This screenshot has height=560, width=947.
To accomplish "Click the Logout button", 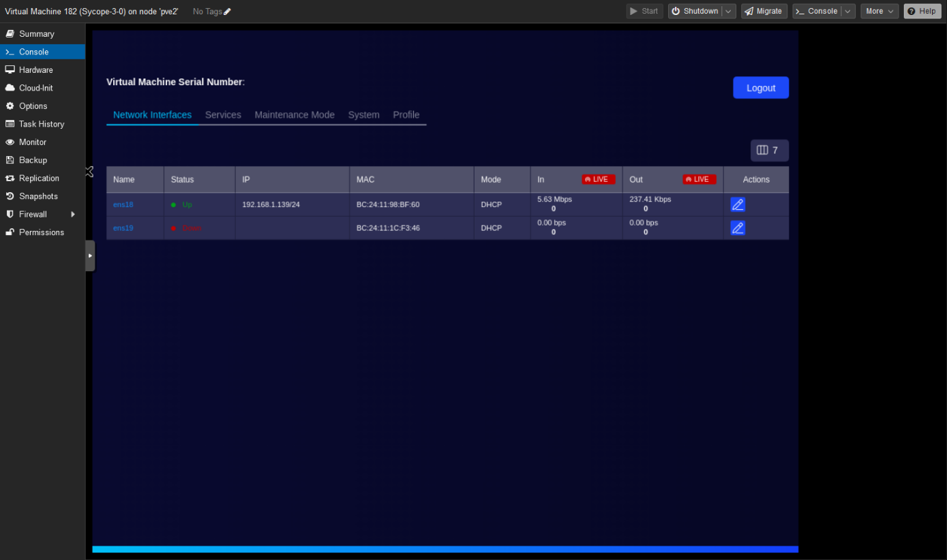I will coord(760,88).
